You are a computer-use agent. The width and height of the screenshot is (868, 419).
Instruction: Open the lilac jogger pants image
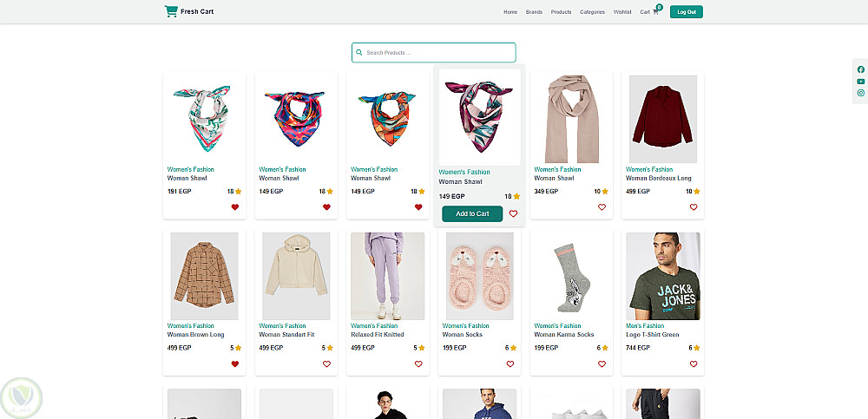(387, 276)
